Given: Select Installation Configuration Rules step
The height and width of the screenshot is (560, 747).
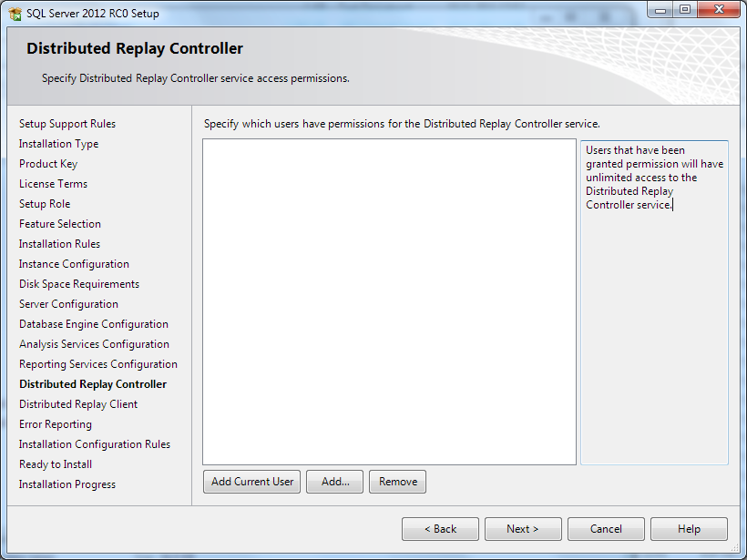Looking at the screenshot, I should pos(95,443).
